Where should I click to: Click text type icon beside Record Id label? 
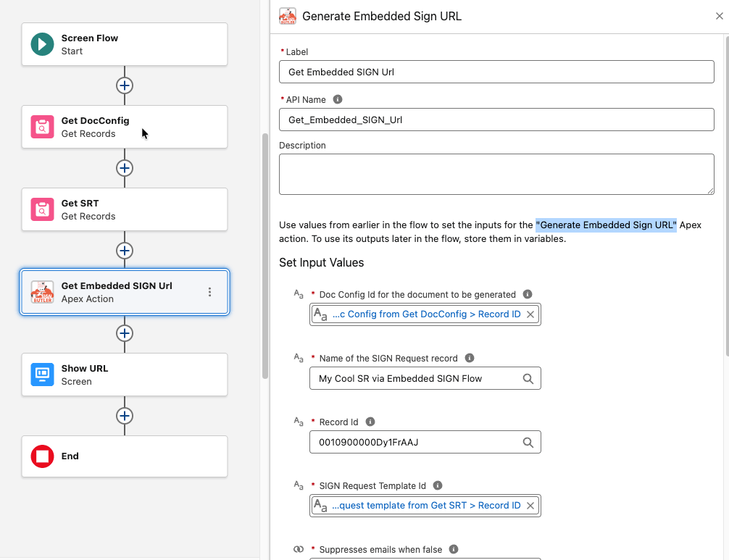click(299, 422)
